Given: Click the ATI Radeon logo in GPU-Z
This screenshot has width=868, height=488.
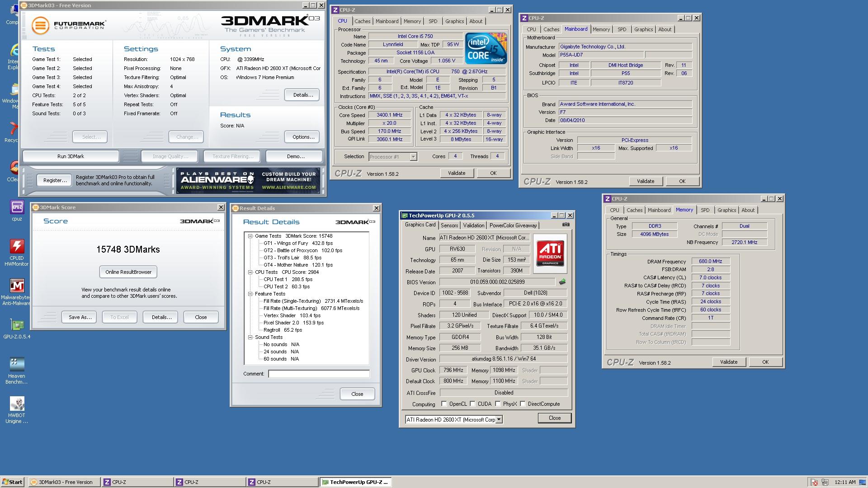Looking at the screenshot, I should tap(550, 253).
